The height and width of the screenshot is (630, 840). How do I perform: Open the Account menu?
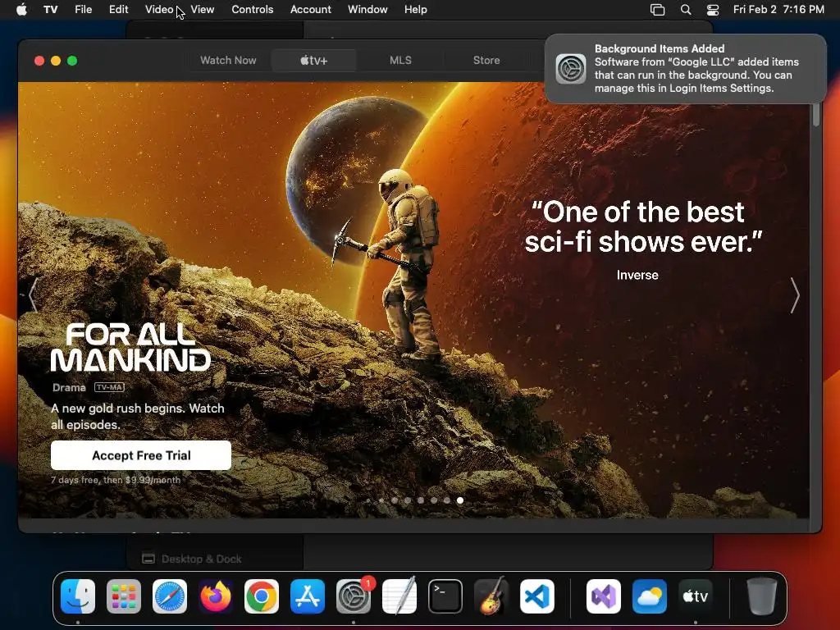(311, 9)
